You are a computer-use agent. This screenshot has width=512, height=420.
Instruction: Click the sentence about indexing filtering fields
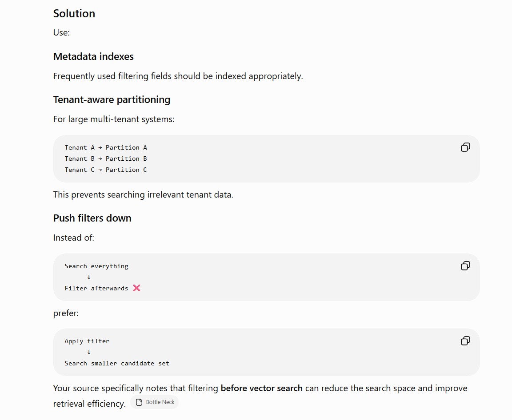(x=178, y=76)
